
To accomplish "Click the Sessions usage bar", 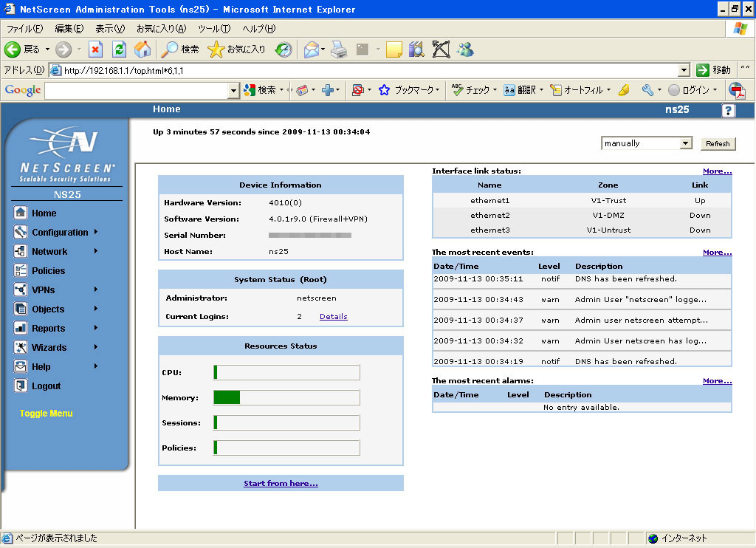I will pos(286,422).
